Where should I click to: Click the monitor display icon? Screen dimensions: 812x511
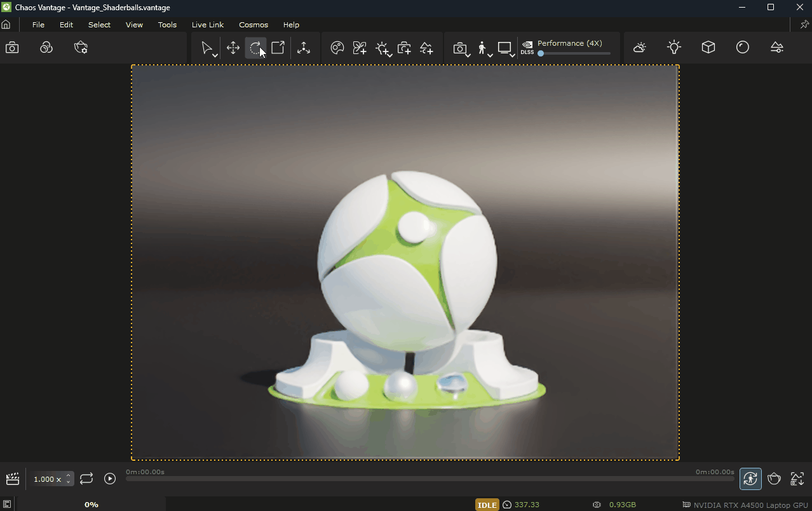point(504,48)
